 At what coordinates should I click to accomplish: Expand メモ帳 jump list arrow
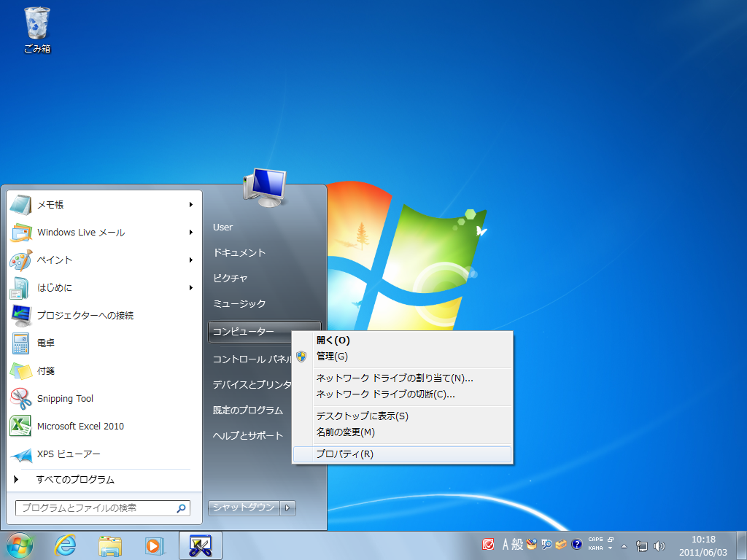click(x=190, y=205)
